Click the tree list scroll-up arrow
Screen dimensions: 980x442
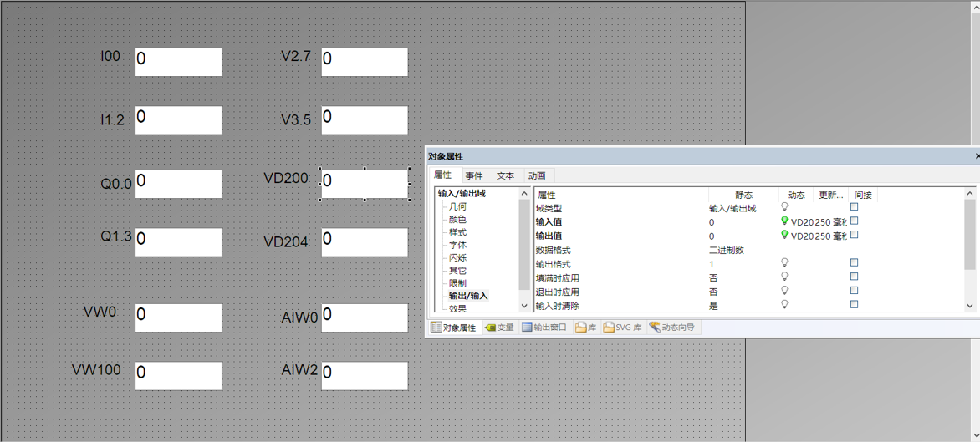523,194
